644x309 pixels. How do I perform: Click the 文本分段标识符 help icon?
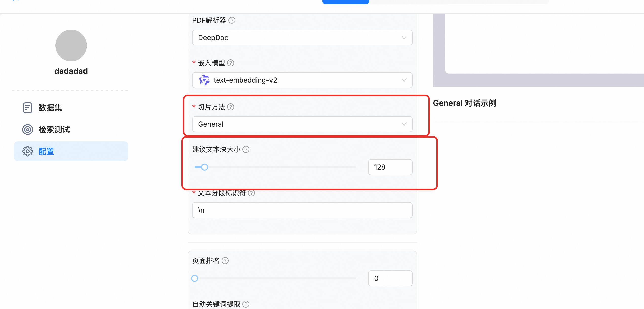(251, 193)
